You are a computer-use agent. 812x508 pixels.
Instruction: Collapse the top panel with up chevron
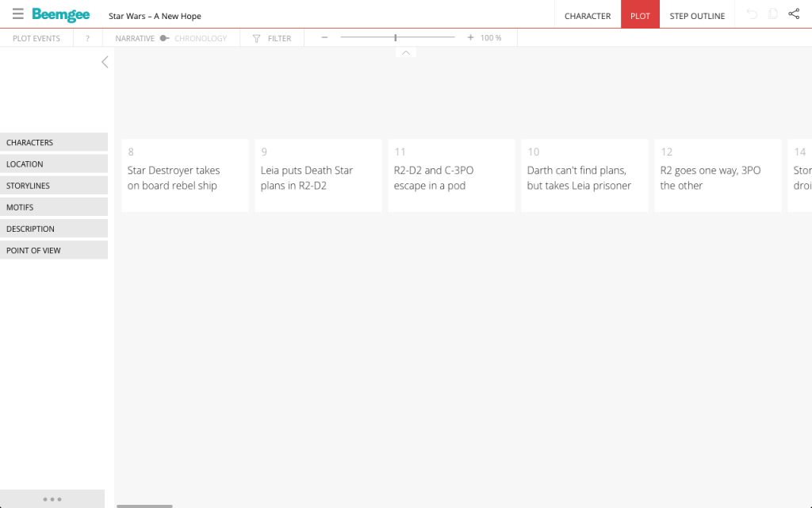(406, 52)
